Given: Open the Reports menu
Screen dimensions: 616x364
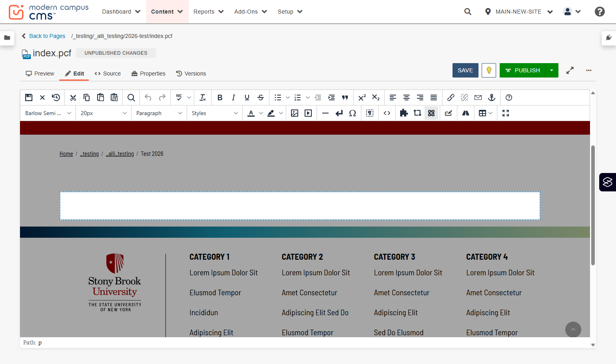Looking at the screenshot, I should 208,12.
